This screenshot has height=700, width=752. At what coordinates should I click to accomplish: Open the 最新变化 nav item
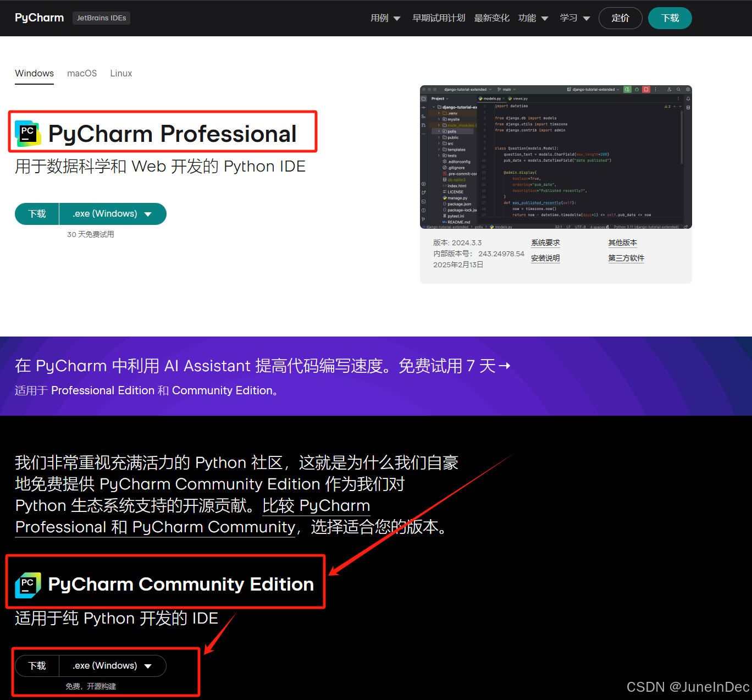click(491, 18)
